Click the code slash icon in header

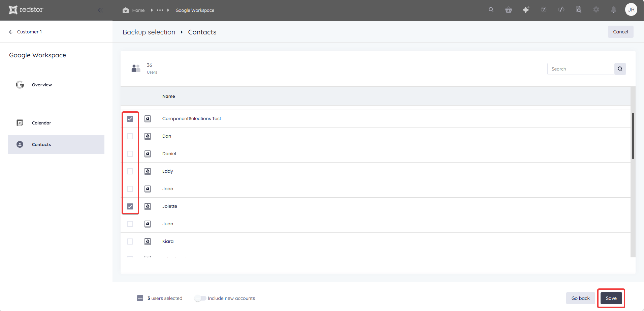(x=561, y=10)
